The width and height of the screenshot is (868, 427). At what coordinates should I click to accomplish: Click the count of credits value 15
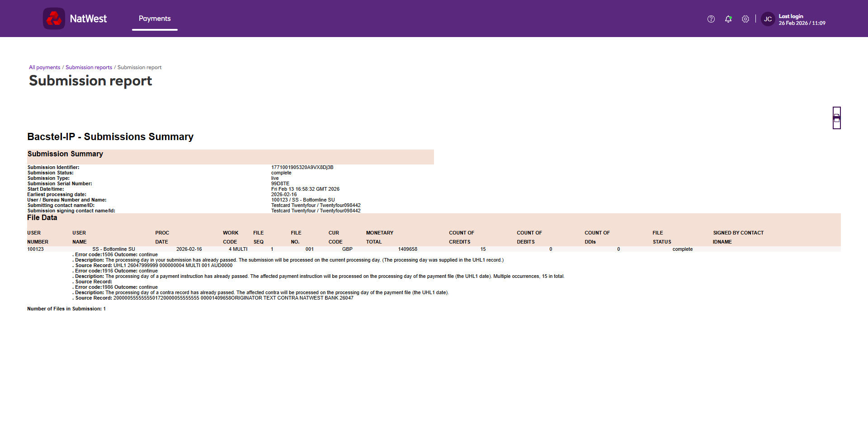click(x=483, y=249)
